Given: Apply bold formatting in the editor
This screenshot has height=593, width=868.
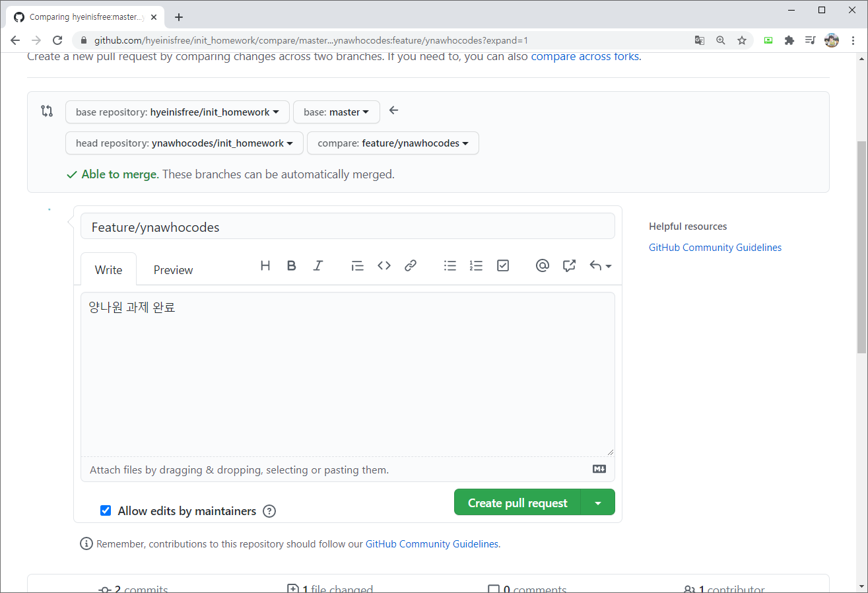Looking at the screenshot, I should [x=291, y=265].
